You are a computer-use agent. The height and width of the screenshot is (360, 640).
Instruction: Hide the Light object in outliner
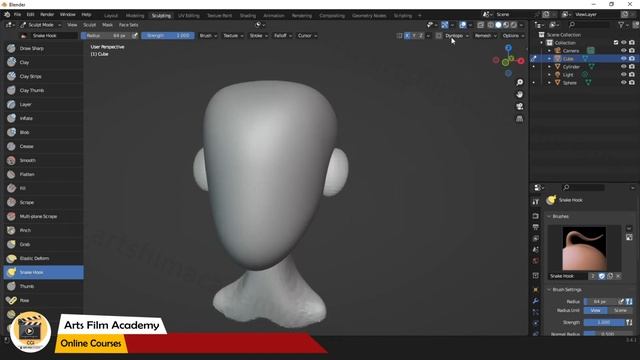tap(624, 75)
